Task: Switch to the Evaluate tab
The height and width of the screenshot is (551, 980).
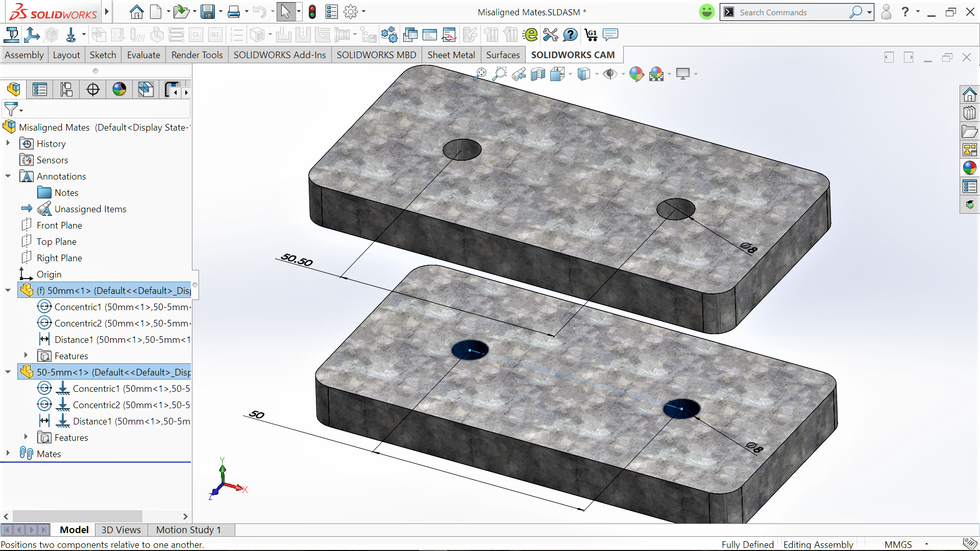Action: 143,55
